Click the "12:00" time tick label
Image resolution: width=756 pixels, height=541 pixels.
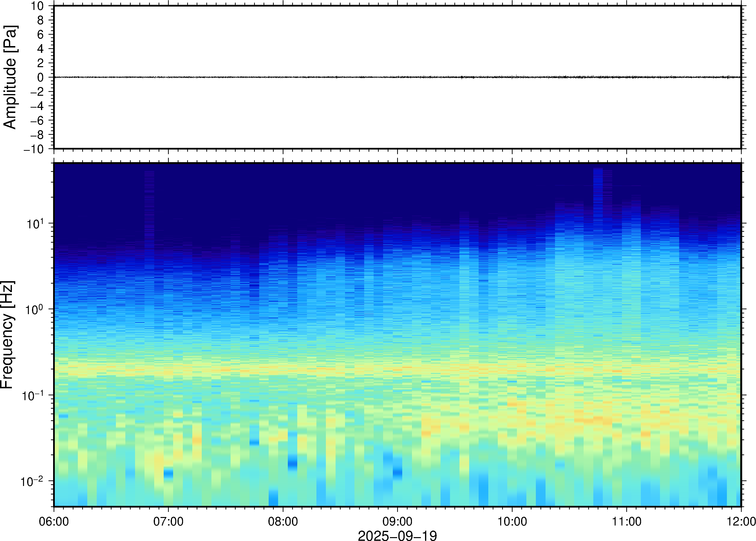pyautogui.click(x=741, y=521)
